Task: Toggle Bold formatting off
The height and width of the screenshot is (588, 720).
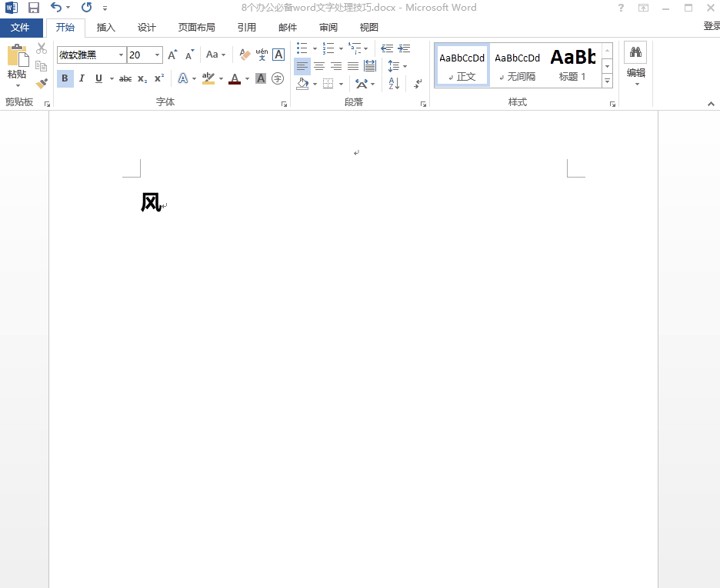Action: click(x=65, y=78)
